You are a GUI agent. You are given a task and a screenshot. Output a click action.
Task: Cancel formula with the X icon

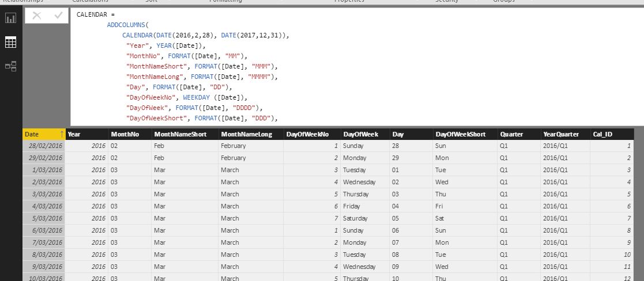pyautogui.click(x=36, y=16)
